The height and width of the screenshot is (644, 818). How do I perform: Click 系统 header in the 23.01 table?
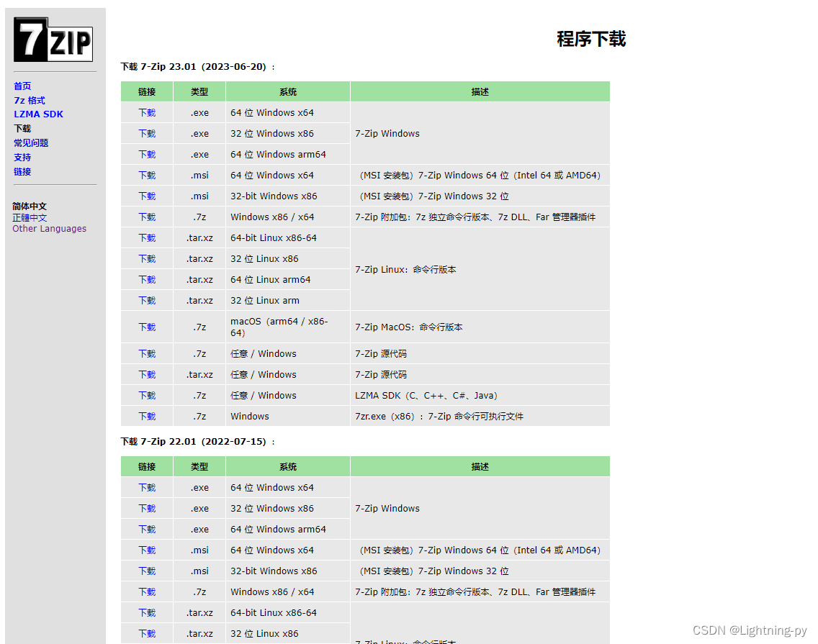pos(288,92)
